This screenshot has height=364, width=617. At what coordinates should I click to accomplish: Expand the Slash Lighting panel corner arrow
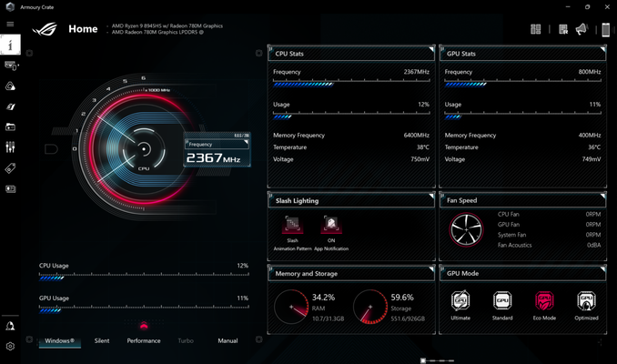[x=431, y=196]
